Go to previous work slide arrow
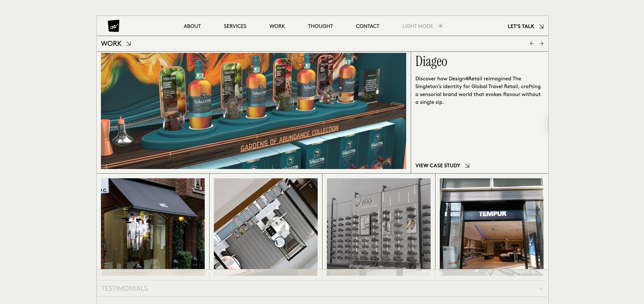The width and height of the screenshot is (644, 304). point(532,44)
